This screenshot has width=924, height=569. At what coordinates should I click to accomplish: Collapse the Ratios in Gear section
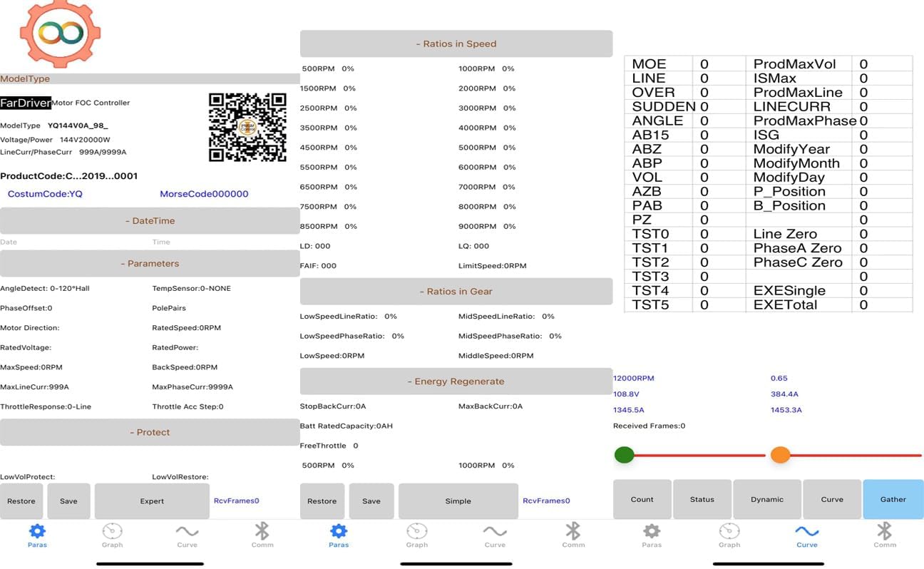tap(456, 291)
